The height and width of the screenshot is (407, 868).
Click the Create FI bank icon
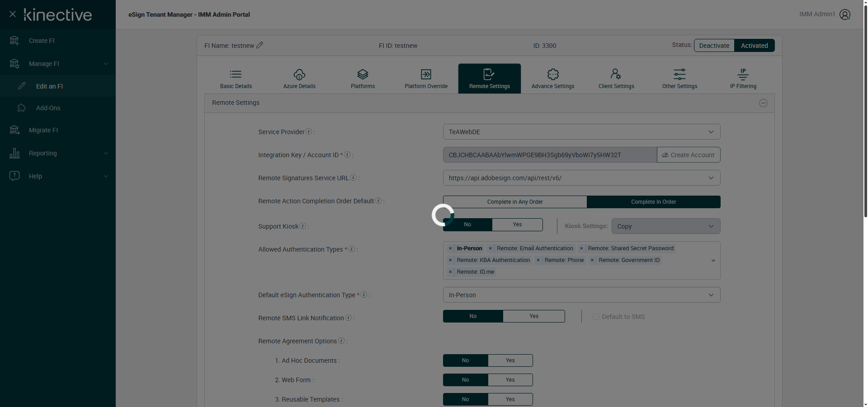(14, 41)
